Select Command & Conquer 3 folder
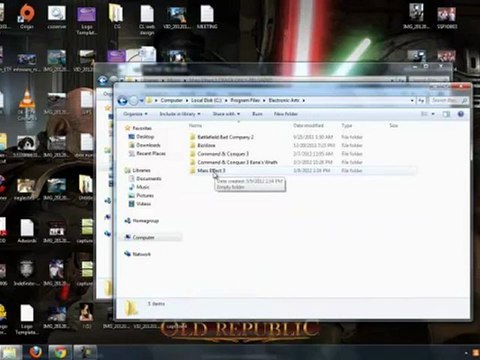Screen dimensions: 480x360 [x=223, y=154]
